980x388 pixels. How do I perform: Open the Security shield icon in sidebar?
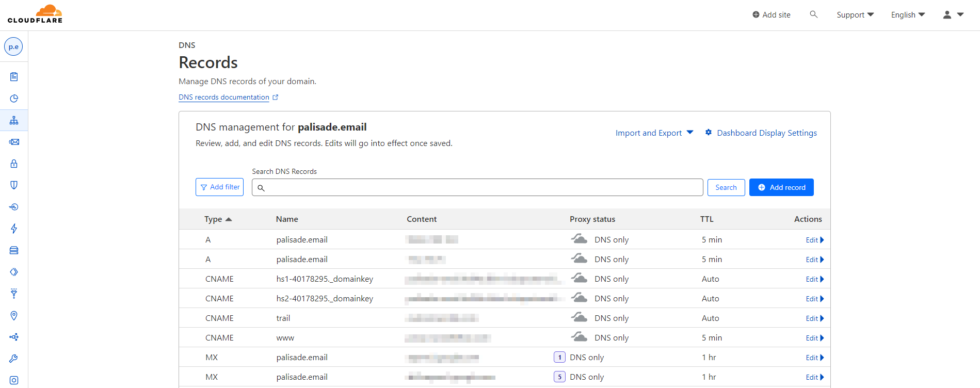[14, 185]
